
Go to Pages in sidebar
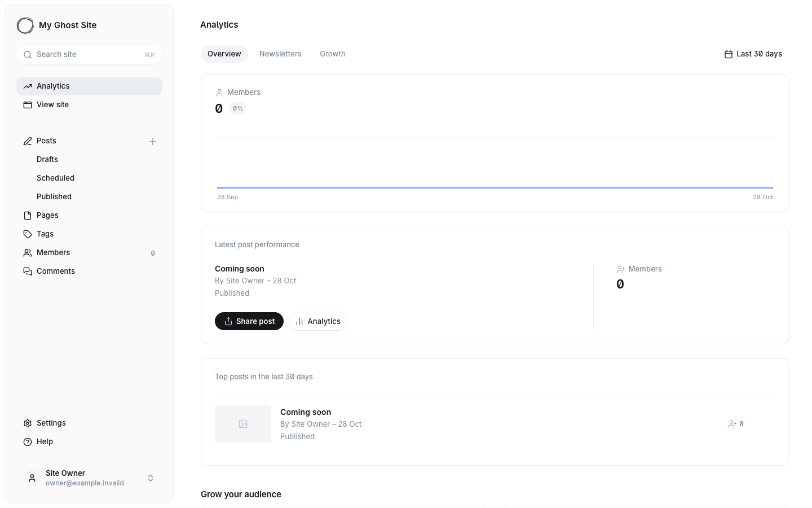click(89, 216)
